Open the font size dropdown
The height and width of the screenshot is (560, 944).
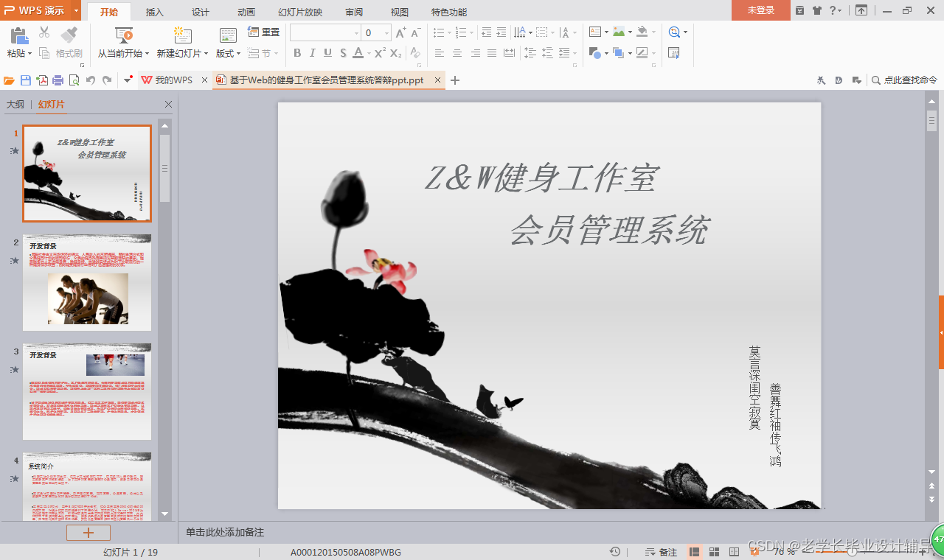coord(386,32)
